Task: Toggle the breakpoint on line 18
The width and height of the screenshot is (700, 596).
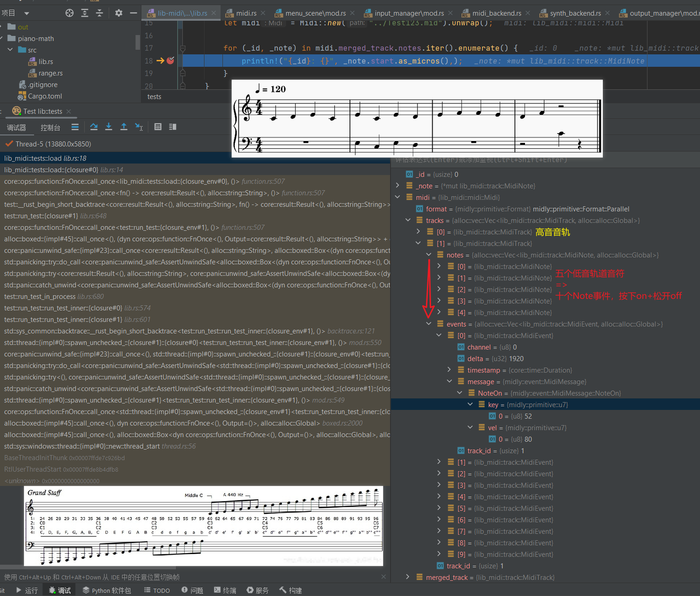Action: (x=170, y=61)
